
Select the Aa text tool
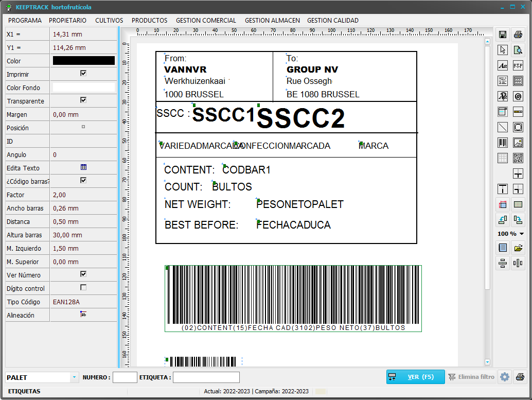tap(503, 65)
